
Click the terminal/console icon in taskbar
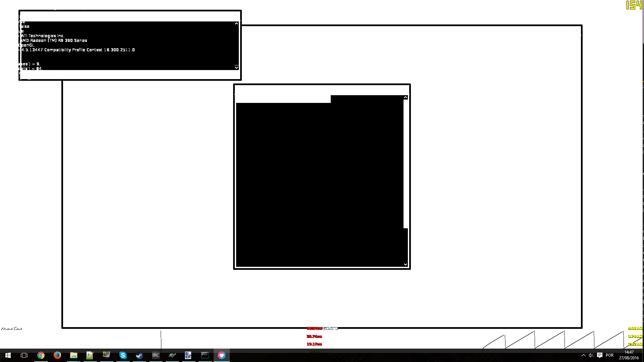coord(205,355)
